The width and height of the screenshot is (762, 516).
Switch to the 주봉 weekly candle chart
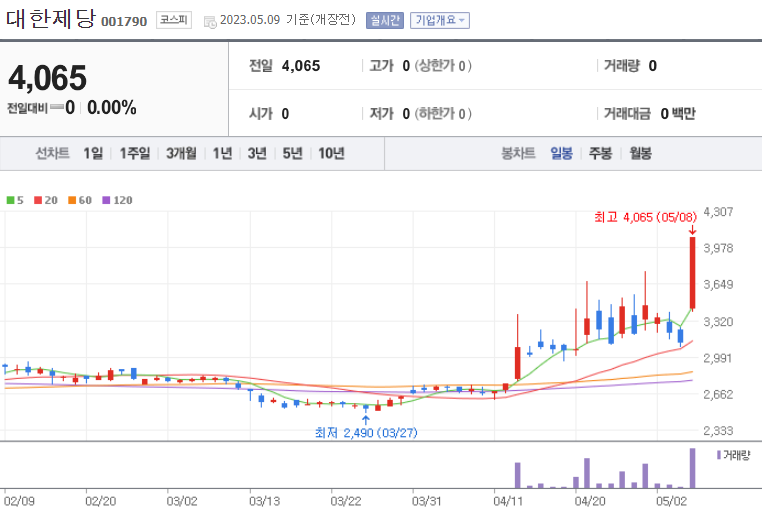click(601, 154)
